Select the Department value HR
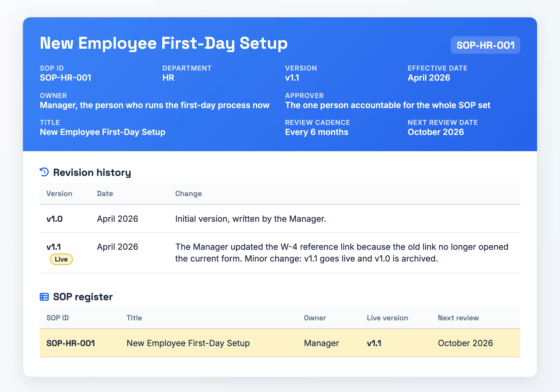 click(x=168, y=78)
